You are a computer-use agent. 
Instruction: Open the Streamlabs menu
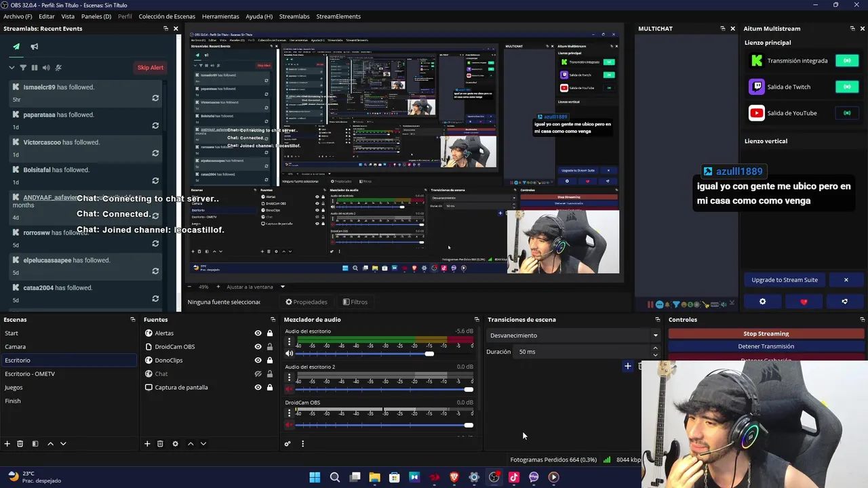click(x=294, y=16)
